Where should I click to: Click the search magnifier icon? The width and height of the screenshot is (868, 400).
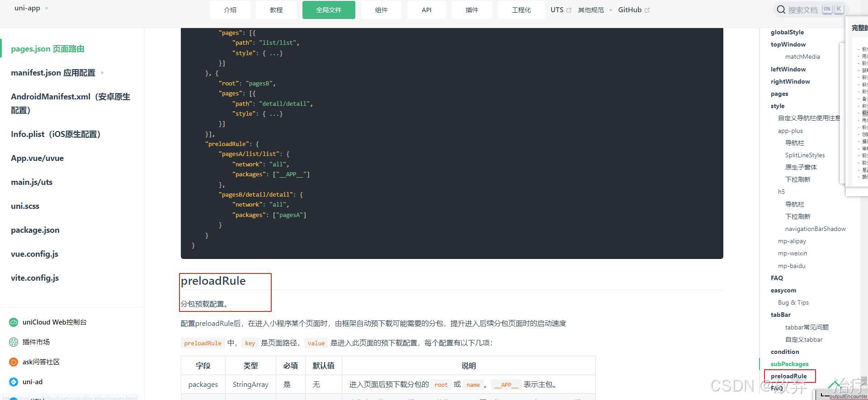[x=781, y=9]
